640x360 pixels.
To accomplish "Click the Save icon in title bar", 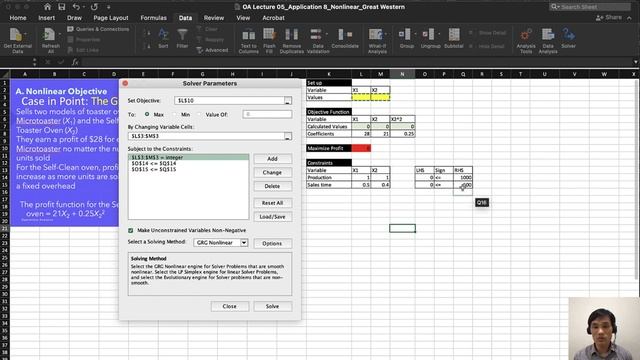I will 62,7.
